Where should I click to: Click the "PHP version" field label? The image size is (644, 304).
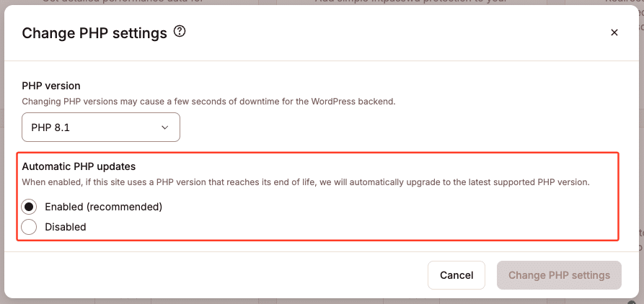(x=51, y=86)
